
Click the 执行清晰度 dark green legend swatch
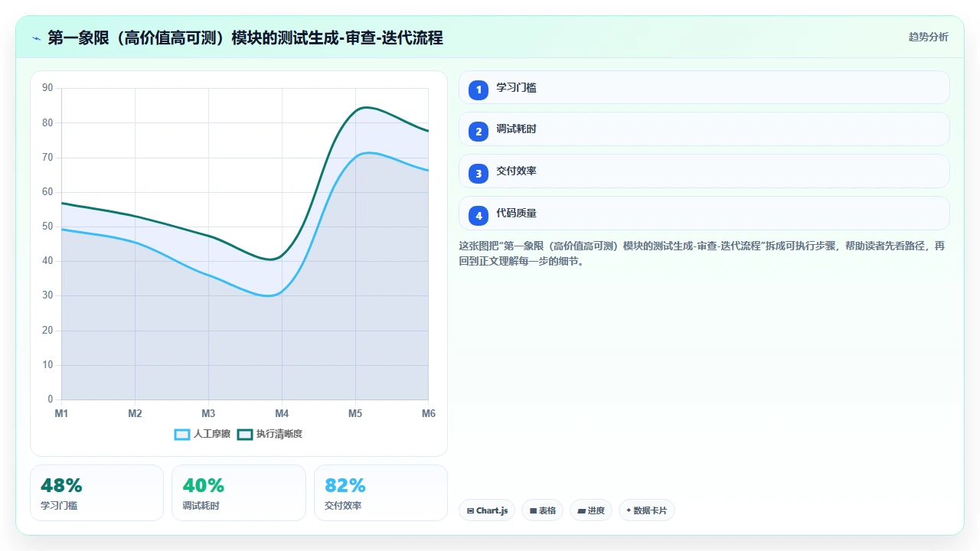[245, 434]
